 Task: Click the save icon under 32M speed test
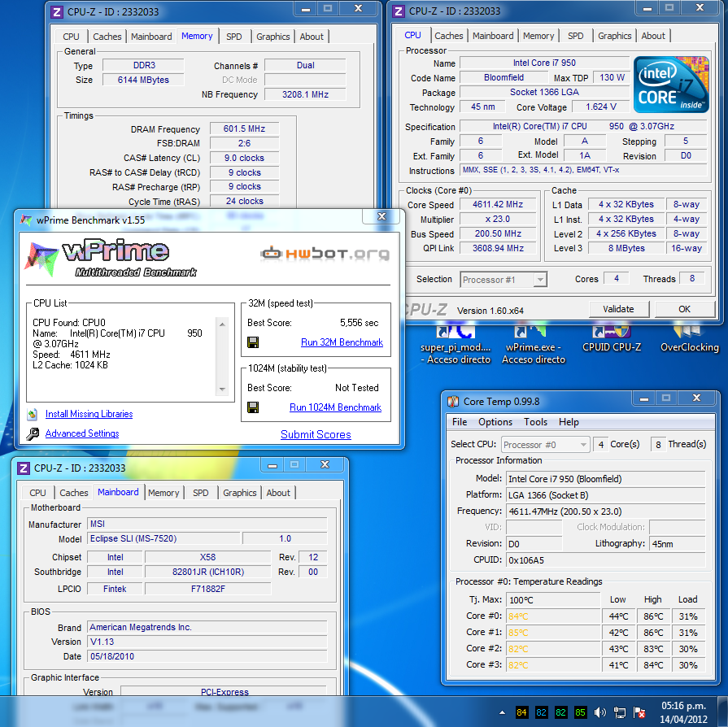pyautogui.click(x=253, y=342)
